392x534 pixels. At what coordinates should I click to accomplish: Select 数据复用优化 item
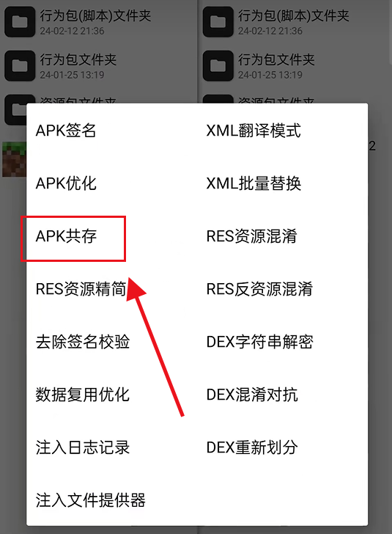[83, 395]
